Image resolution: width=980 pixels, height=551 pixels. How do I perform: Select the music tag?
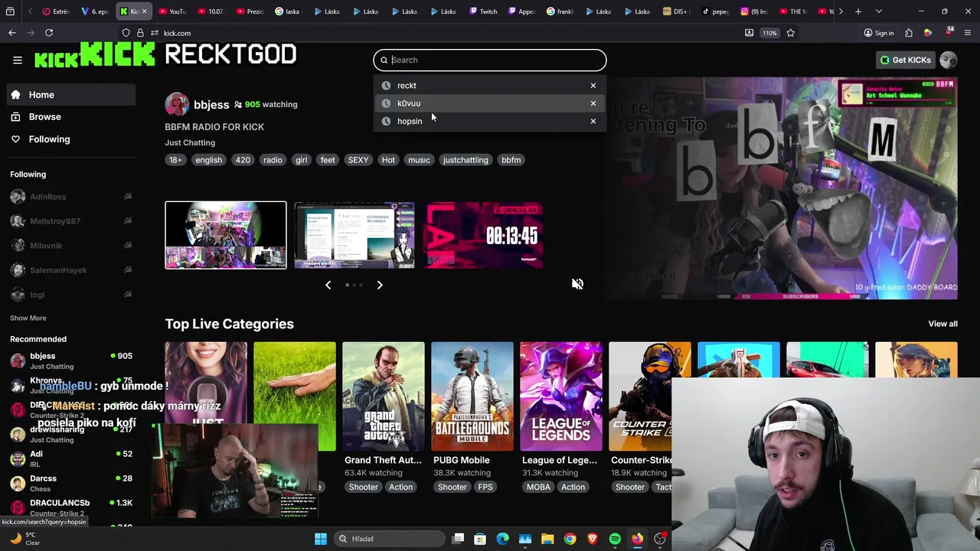419,160
